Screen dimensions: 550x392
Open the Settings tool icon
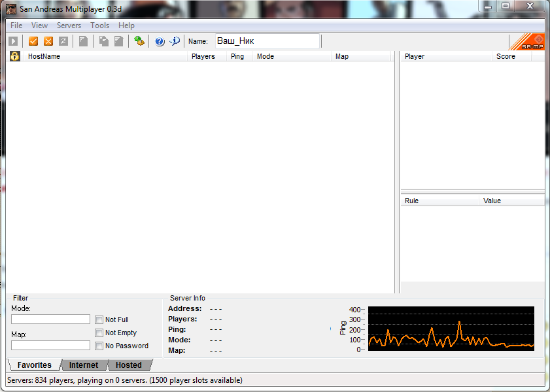[139, 41]
